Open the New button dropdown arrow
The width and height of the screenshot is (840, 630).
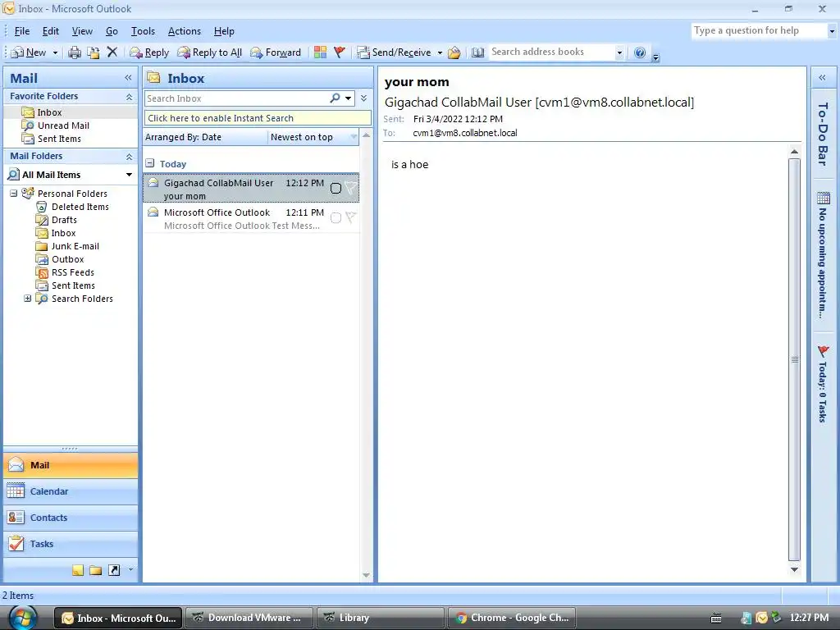pos(55,52)
